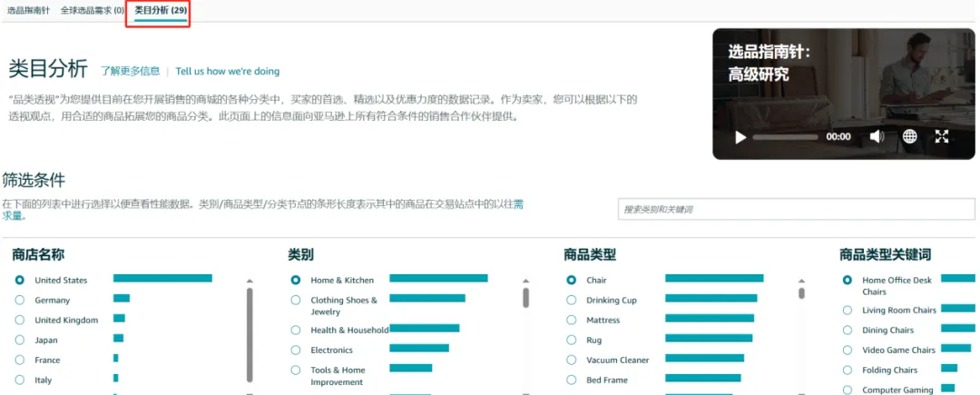Click the globe language icon on video
Image resolution: width=980 pixels, height=395 pixels.
pyautogui.click(x=910, y=137)
